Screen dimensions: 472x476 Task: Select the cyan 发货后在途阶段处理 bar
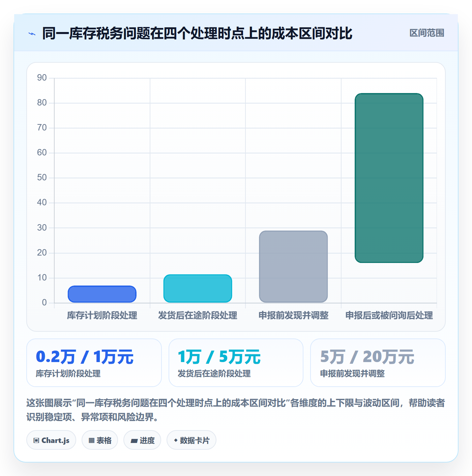[x=198, y=289]
